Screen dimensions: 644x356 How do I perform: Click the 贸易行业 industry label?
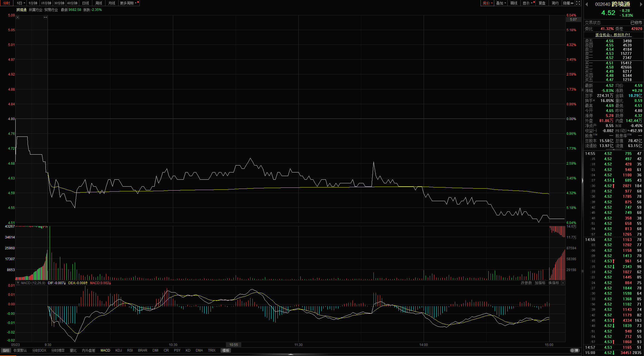click(51, 10)
